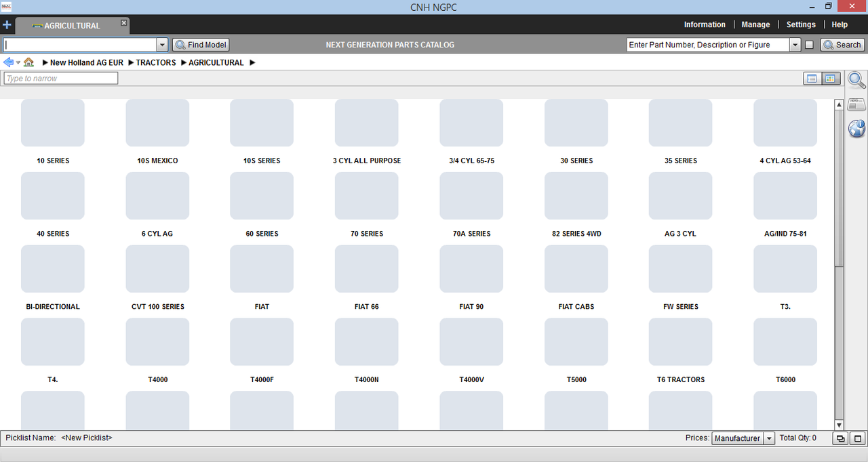Viewport: 868px width, 462px height.
Task: Open the BI-DIRECTIONAL thumbnail
Action: (53, 269)
